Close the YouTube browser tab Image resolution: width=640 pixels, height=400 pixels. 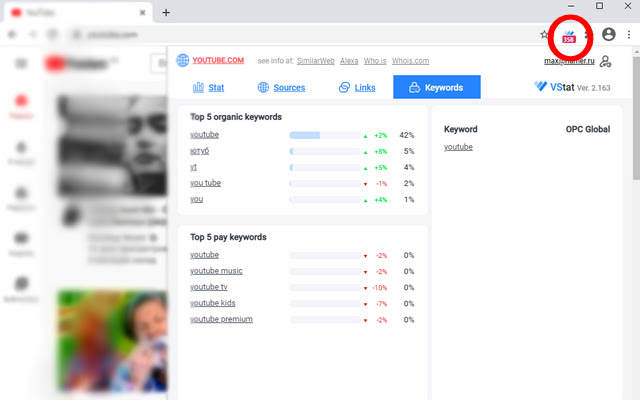(x=142, y=13)
